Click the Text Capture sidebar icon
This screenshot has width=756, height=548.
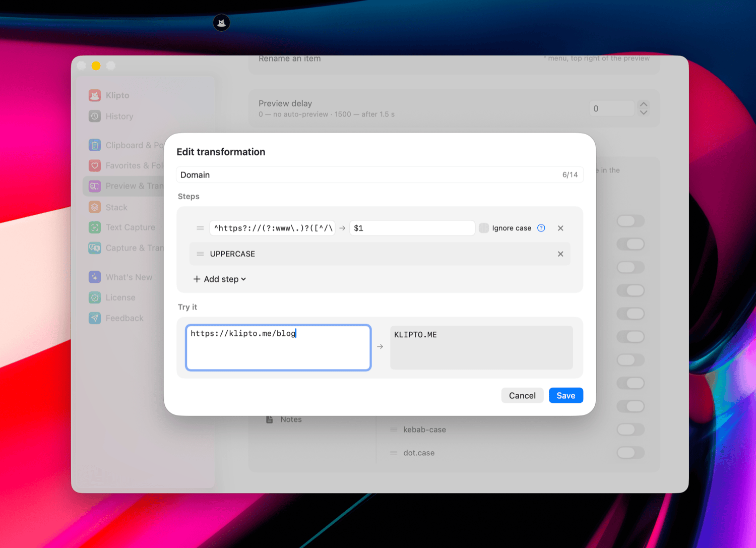click(x=95, y=227)
